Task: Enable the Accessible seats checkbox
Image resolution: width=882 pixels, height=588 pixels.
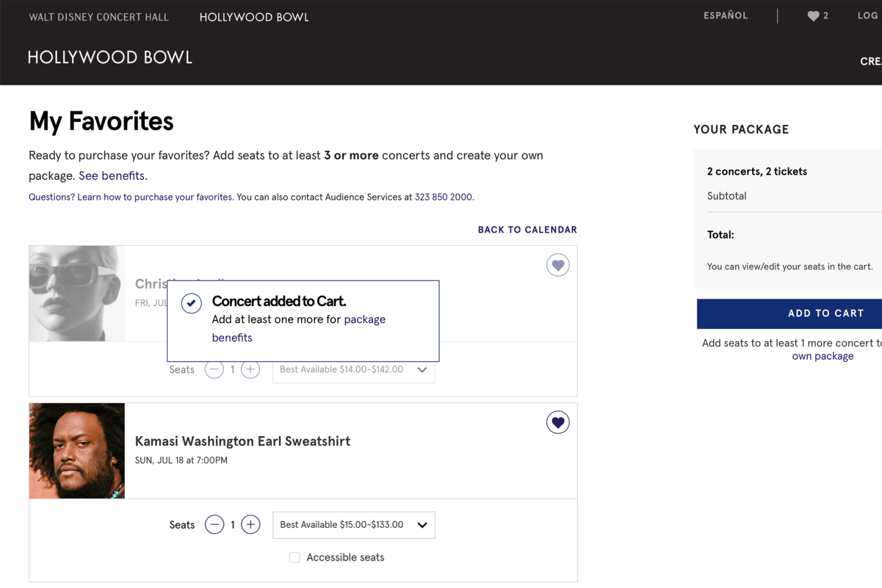Action: [x=294, y=558]
